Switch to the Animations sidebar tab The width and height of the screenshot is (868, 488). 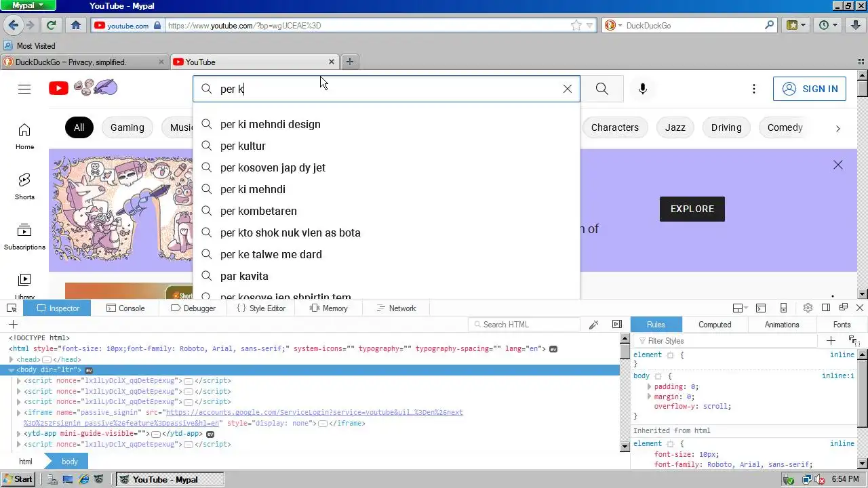coord(782,325)
